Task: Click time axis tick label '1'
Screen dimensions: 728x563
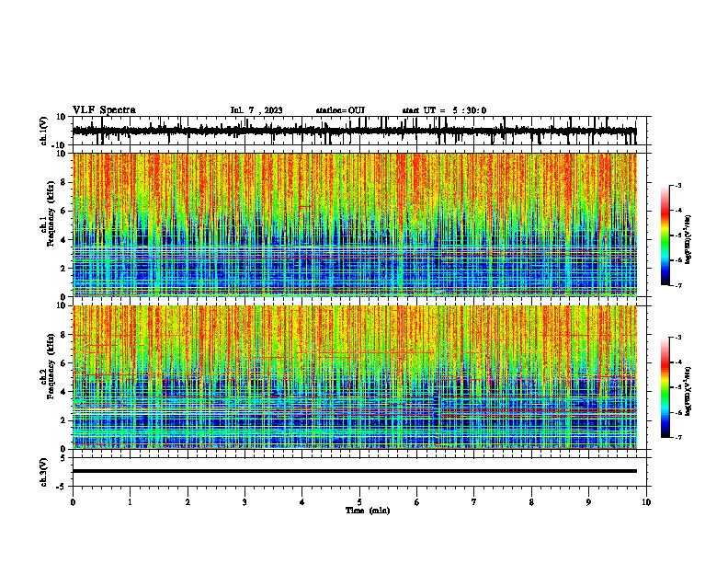Action: (130, 502)
